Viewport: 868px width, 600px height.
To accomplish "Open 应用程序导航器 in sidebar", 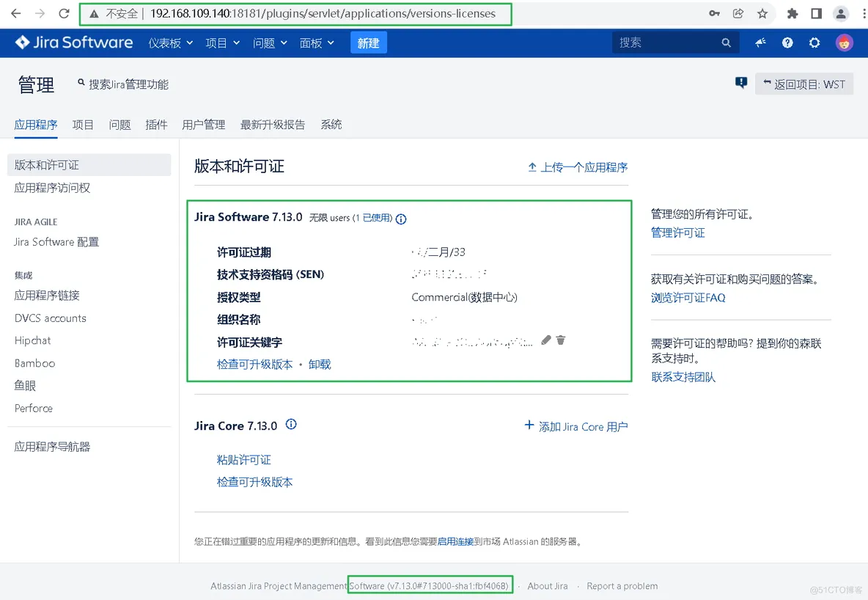I will (53, 447).
